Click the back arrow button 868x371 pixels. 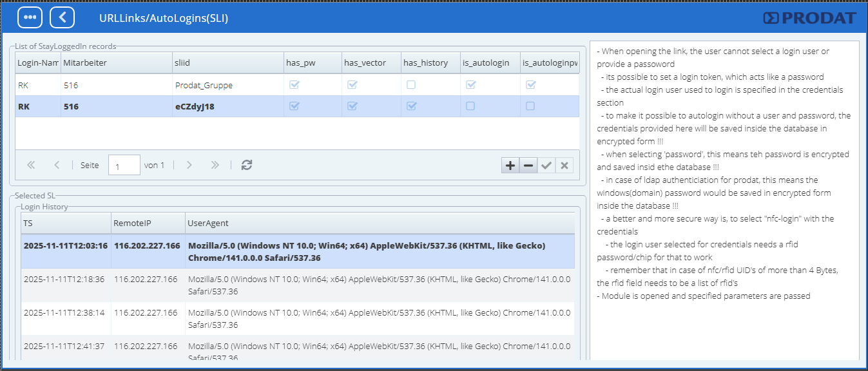coord(62,17)
